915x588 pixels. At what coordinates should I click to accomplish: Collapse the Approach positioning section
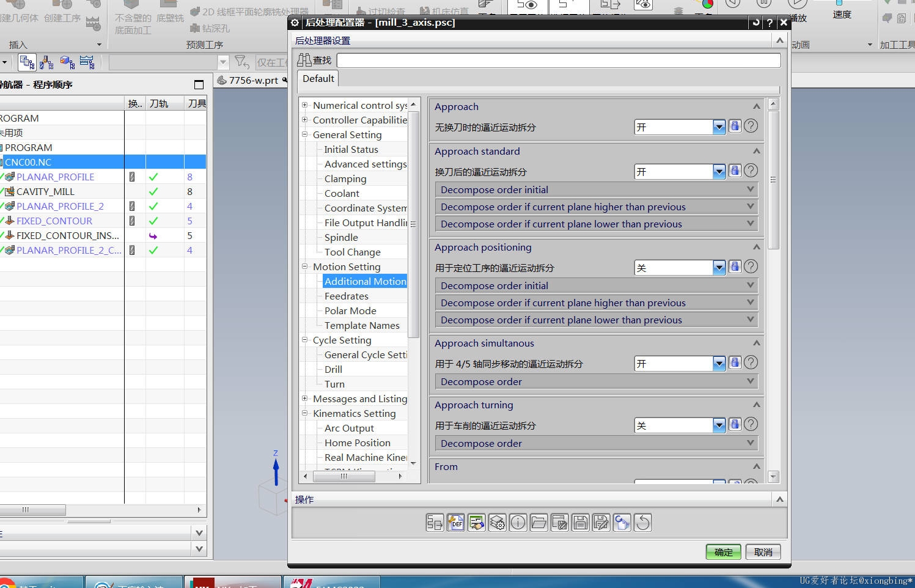pyautogui.click(x=756, y=247)
